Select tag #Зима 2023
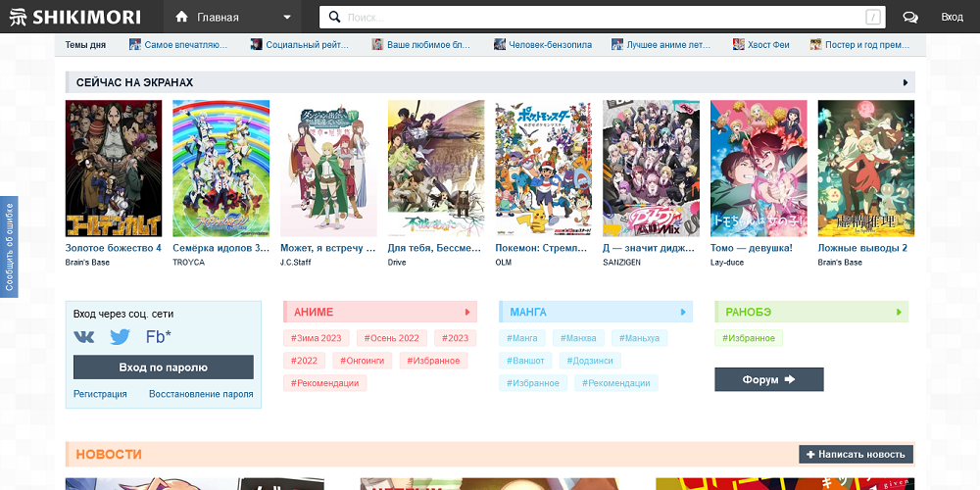This screenshot has height=490, width=980. [x=317, y=338]
